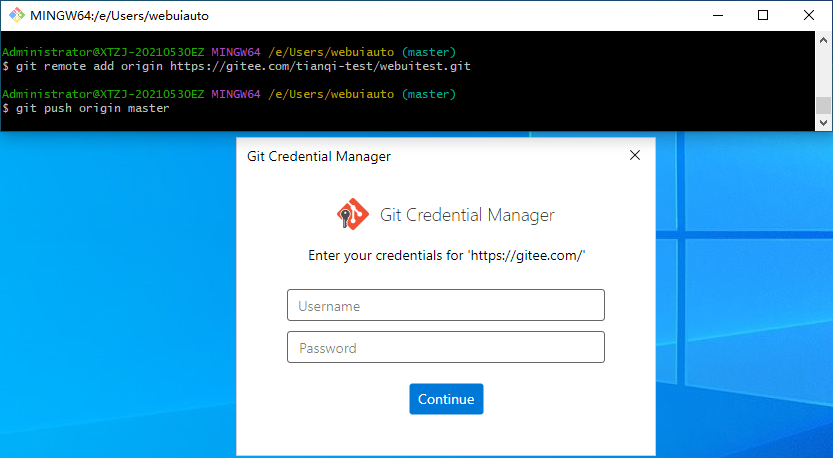Click the 'Git Credential Manager' dialog title text
833x458 pixels.
pyautogui.click(x=319, y=156)
